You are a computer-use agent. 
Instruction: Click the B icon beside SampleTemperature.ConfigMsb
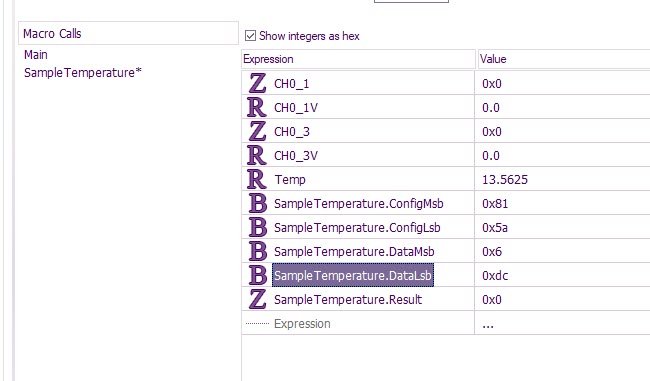coord(257,204)
